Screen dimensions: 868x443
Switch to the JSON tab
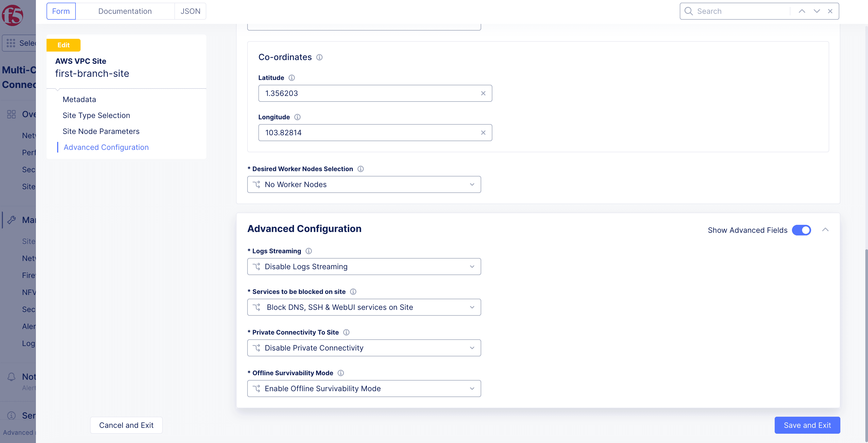click(190, 11)
